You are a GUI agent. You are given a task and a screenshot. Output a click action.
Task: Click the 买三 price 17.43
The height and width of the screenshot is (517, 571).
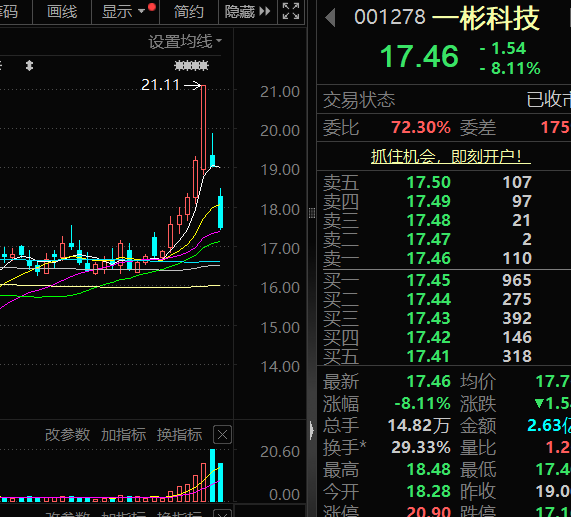click(x=429, y=318)
